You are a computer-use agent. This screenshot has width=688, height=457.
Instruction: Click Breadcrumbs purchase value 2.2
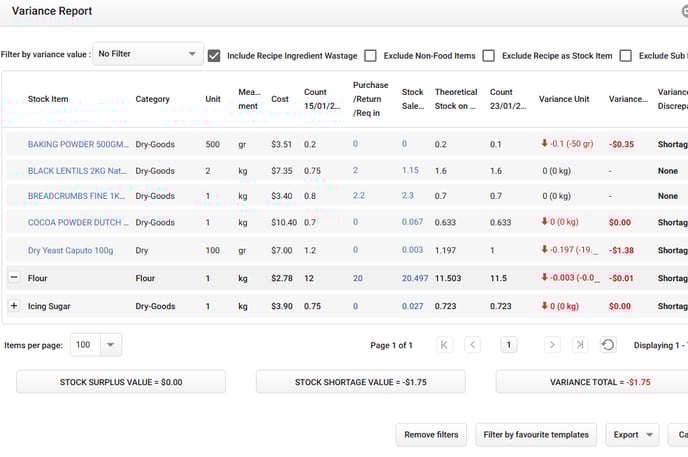(358, 196)
